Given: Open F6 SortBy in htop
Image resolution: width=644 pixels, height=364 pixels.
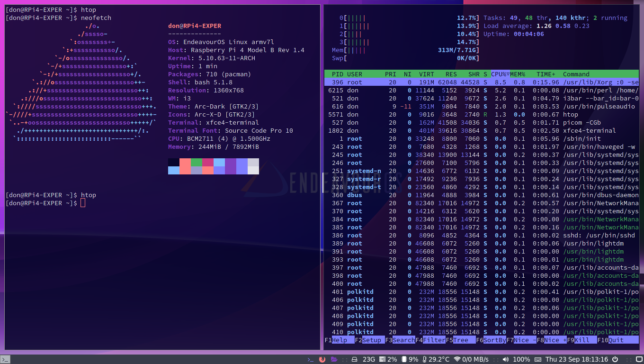Looking at the screenshot, I should click(491, 340).
